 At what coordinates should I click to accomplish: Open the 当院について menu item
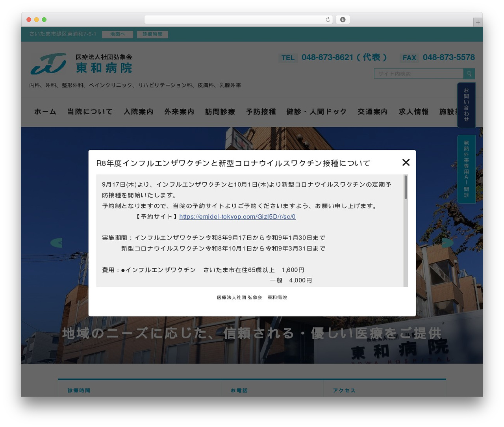point(90,112)
